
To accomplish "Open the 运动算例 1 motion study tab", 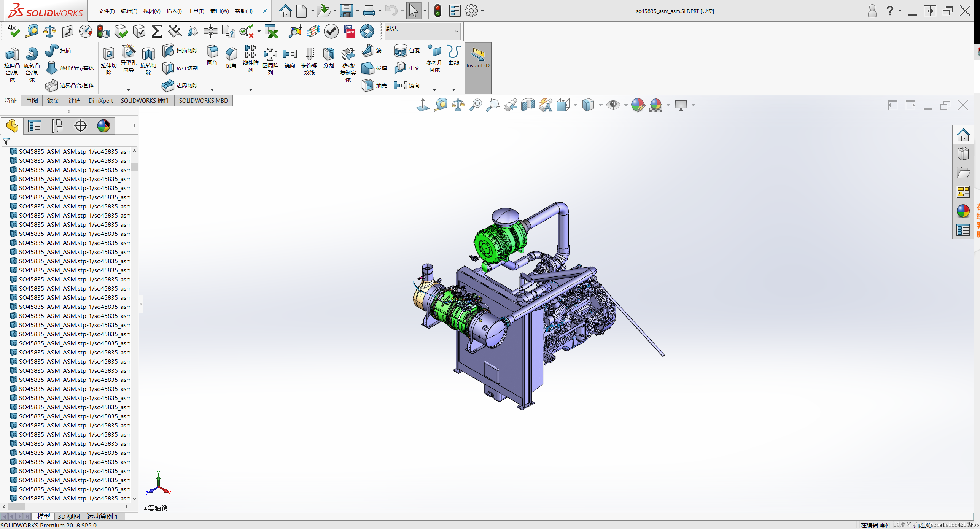I will [103, 516].
